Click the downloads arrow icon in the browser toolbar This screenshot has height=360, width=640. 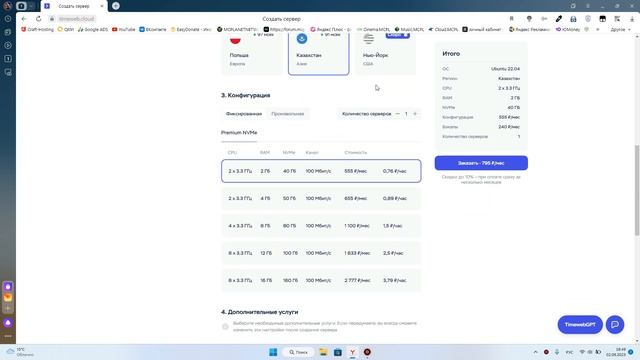click(x=632, y=19)
